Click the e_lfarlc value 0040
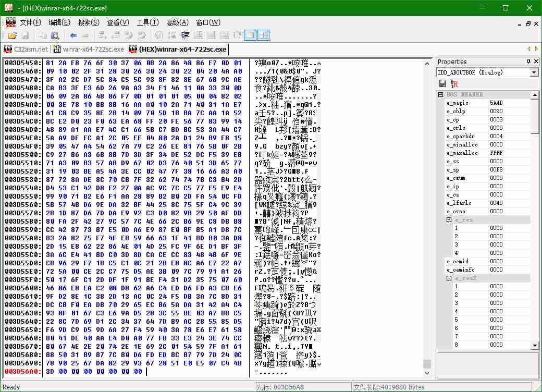The image size is (542, 392). [496, 203]
